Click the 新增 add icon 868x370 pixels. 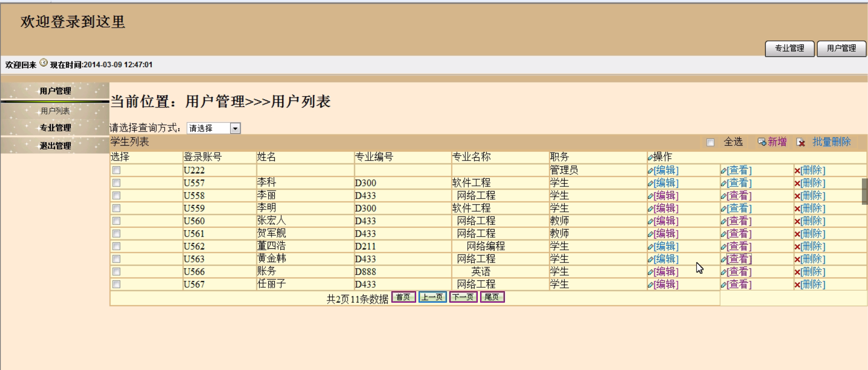[x=762, y=142]
